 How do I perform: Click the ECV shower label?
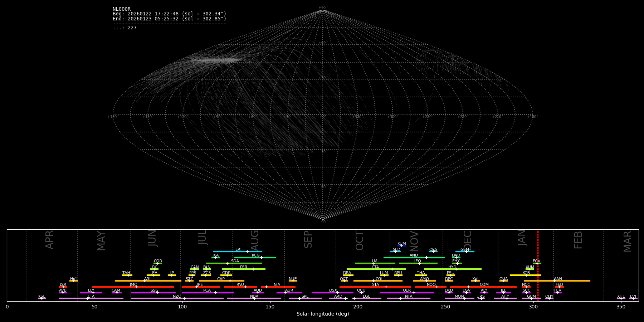pyautogui.click(x=536, y=261)
